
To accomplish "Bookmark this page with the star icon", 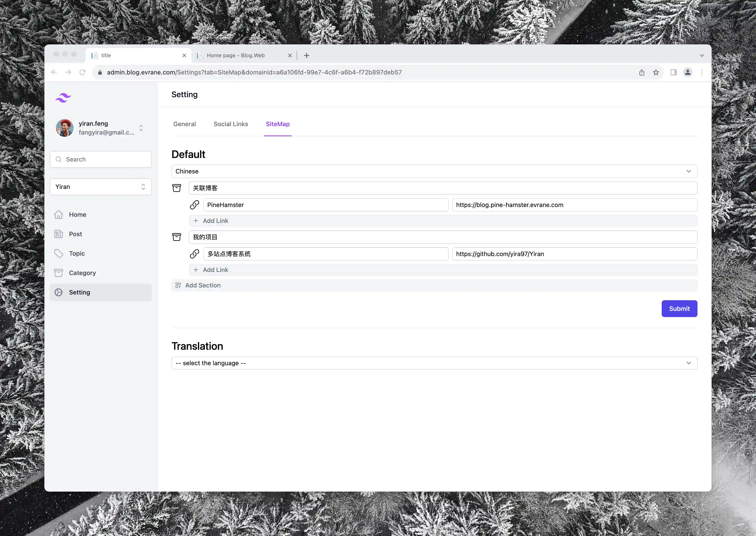I will click(x=656, y=72).
